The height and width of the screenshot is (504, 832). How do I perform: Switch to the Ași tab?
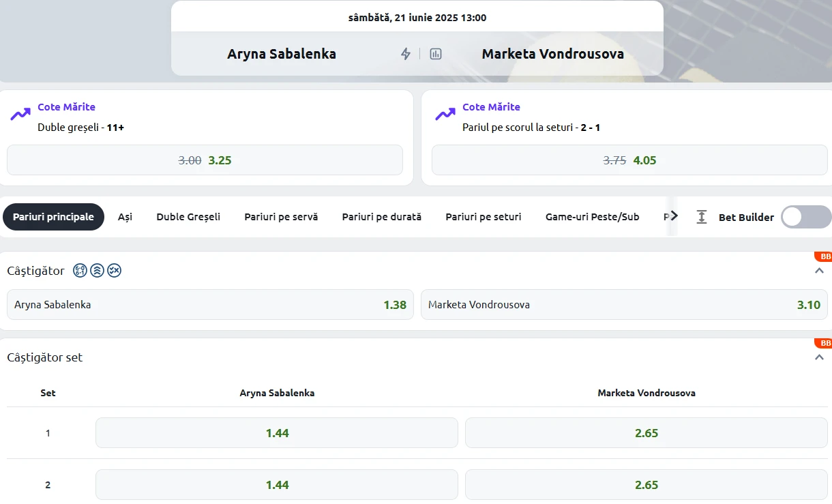[125, 217]
